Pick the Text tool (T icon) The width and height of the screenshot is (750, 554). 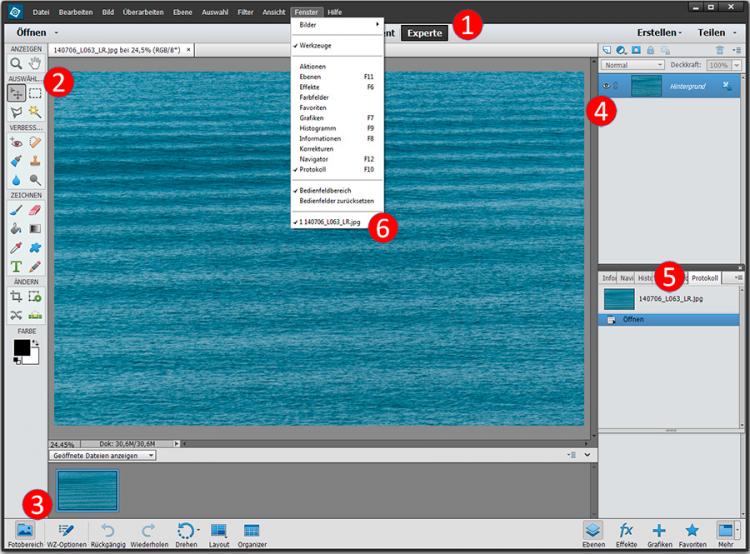tap(16, 266)
